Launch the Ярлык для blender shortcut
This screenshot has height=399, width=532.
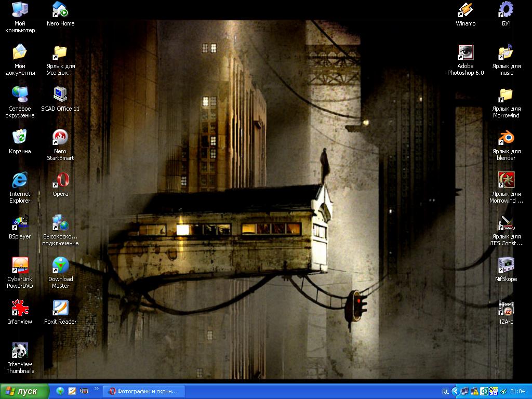506,145
